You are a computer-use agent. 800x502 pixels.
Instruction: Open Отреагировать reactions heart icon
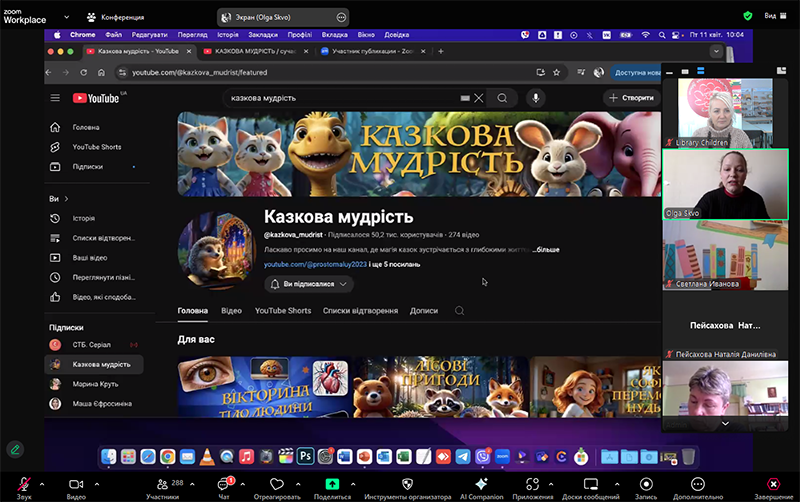pyautogui.click(x=277, y=484)
